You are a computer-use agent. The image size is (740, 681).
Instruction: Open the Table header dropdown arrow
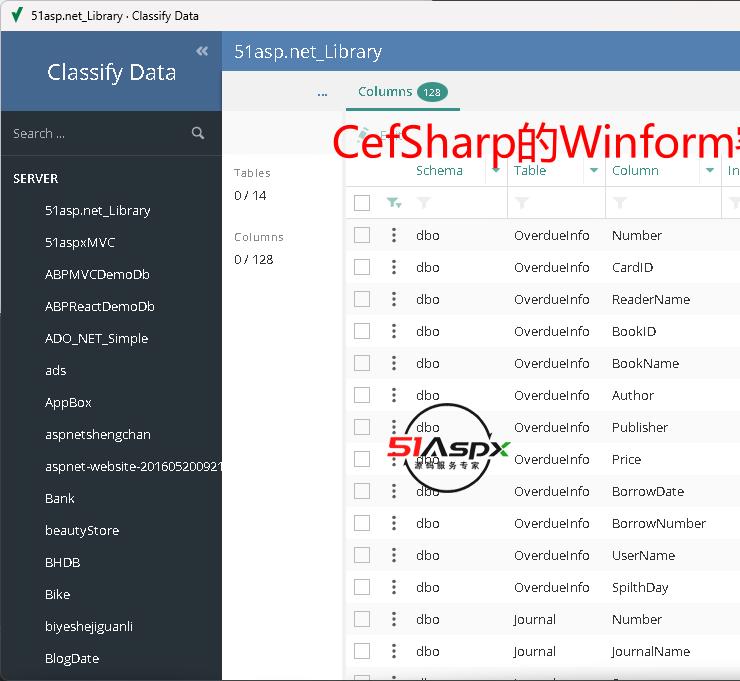[594, 170]
